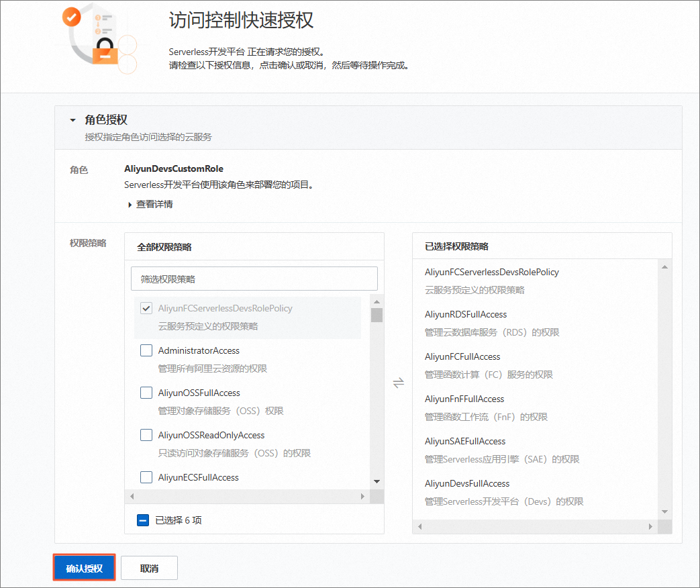
Task: Click the left arrow of the policy list horizontal scrollbar
Action: [132, 497]
